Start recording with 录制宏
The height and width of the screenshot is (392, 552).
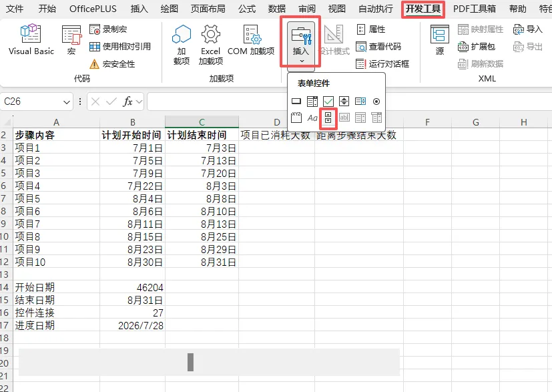point(108,29)
